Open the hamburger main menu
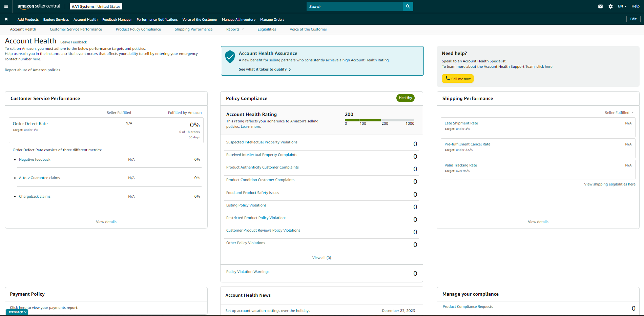The height and width of the screenshot is (316, 644). coord(6,6)
